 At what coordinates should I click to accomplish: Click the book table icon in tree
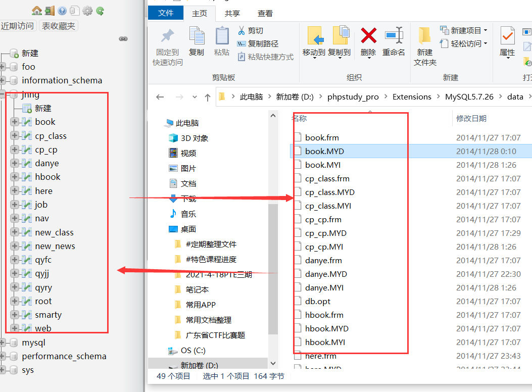(x=27, y=122)
